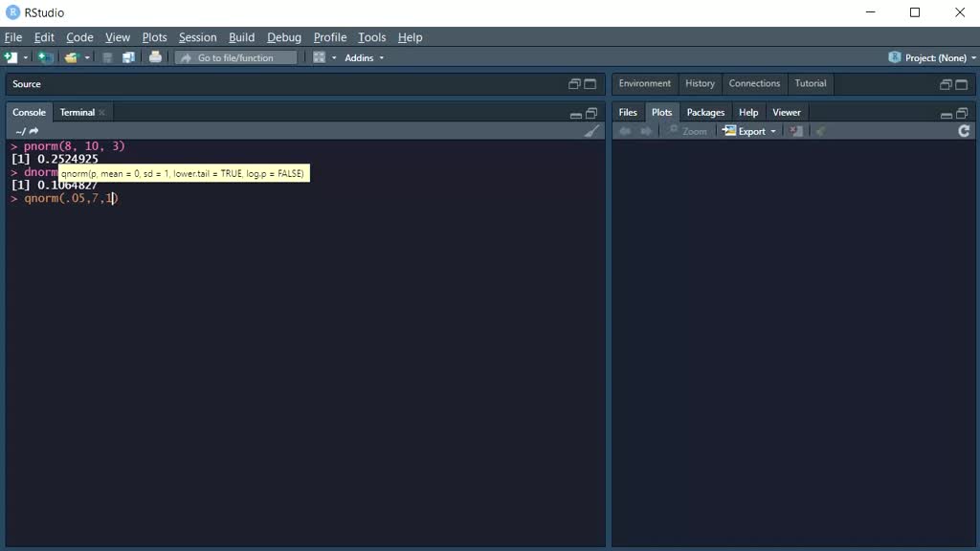The height and width of the screenshot is (551, 980).
Task: Switch to the Connections tab
Action: pyautogui.click(x=754, y=83)
